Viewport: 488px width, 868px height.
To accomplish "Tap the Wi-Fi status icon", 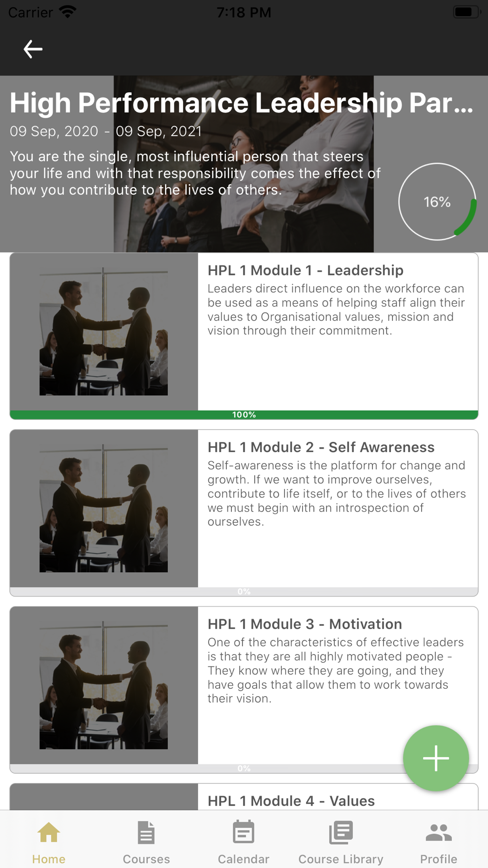I will click(67, 12).
